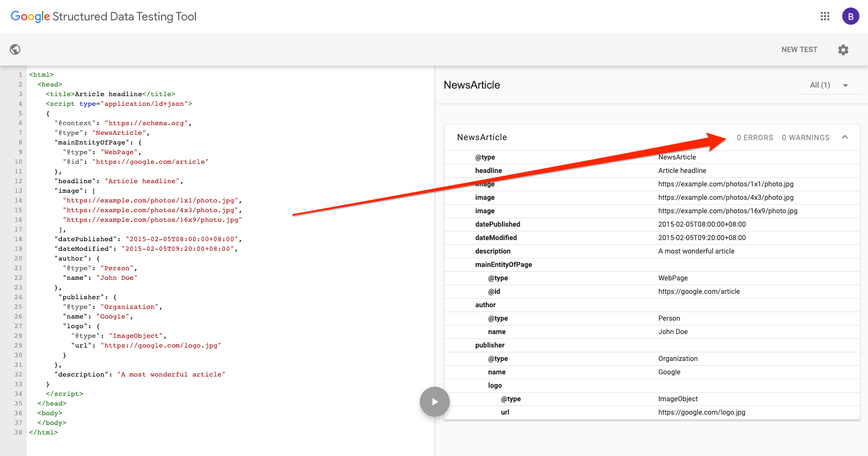Open the Google apps grid
The image size is (868, 456).
pos(825,16)
